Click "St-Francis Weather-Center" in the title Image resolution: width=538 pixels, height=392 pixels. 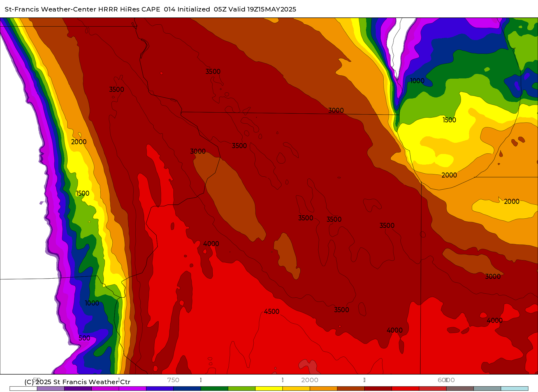tap(50, 9)
